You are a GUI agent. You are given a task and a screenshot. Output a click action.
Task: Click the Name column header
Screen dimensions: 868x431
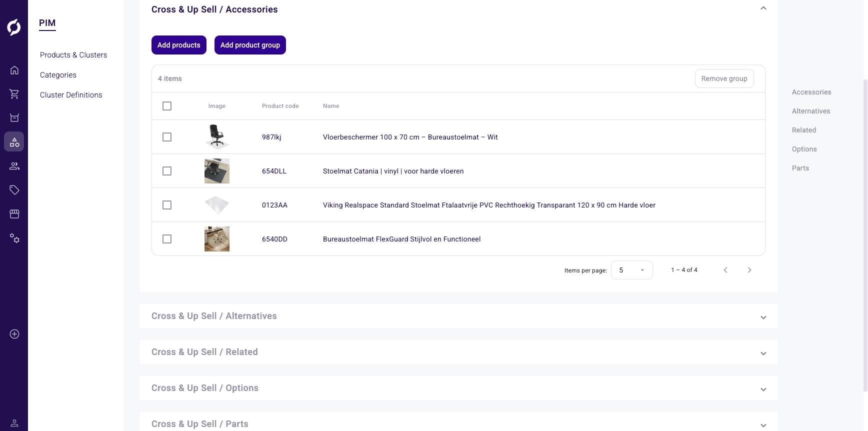click(331, 106)
